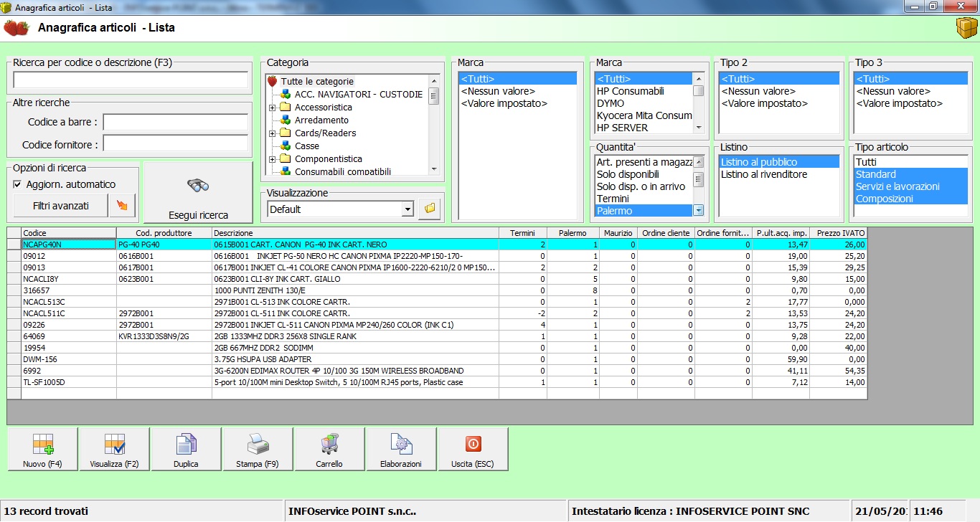Click the Cod. produttore column header
This screenshot has width=980, height=522.
164,233
